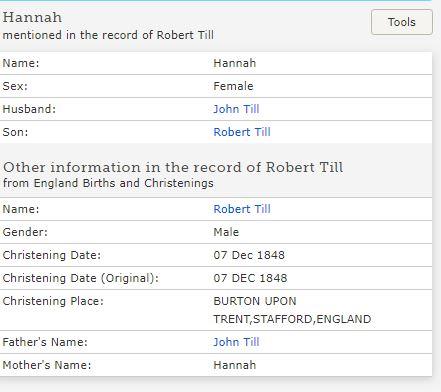This screenshot has height=392, width=441.
Task: Click 'Christening Date (Original):' label
Action: click(x=81, y=278)
